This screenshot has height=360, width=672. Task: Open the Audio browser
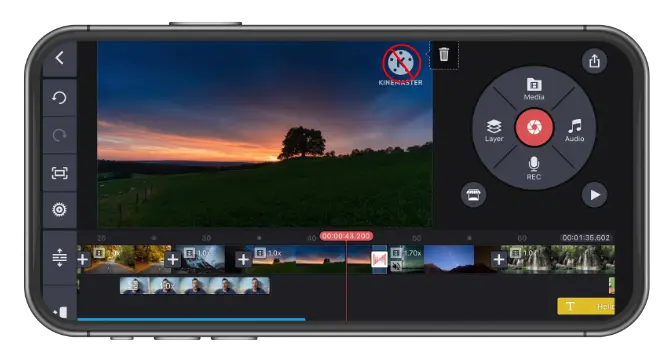pos(574,130)
